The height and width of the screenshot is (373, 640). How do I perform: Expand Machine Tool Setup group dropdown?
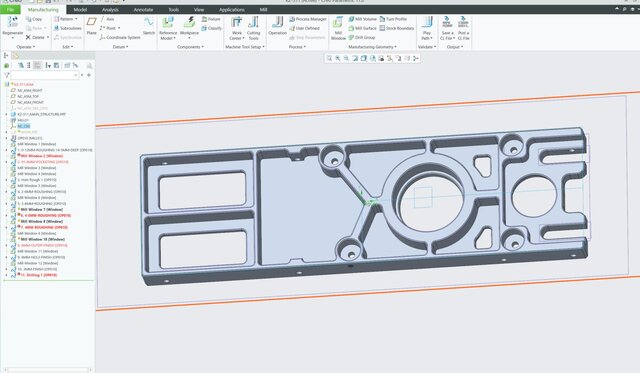coord(245,47)
